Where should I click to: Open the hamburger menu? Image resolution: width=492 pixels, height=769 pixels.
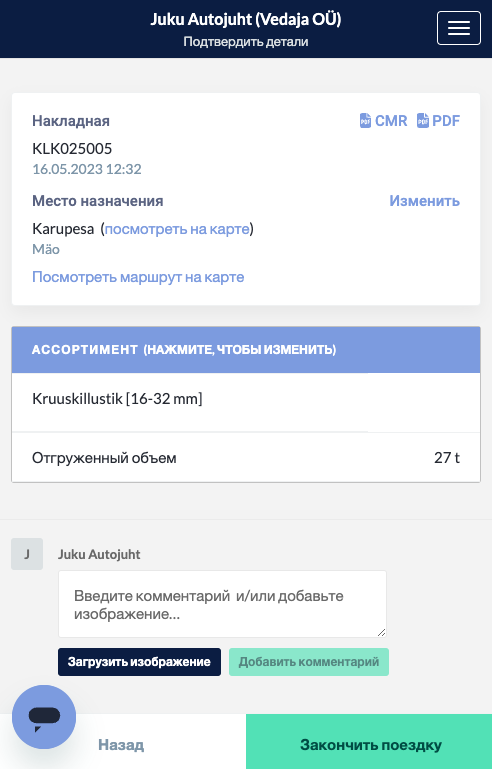point(459,28)
